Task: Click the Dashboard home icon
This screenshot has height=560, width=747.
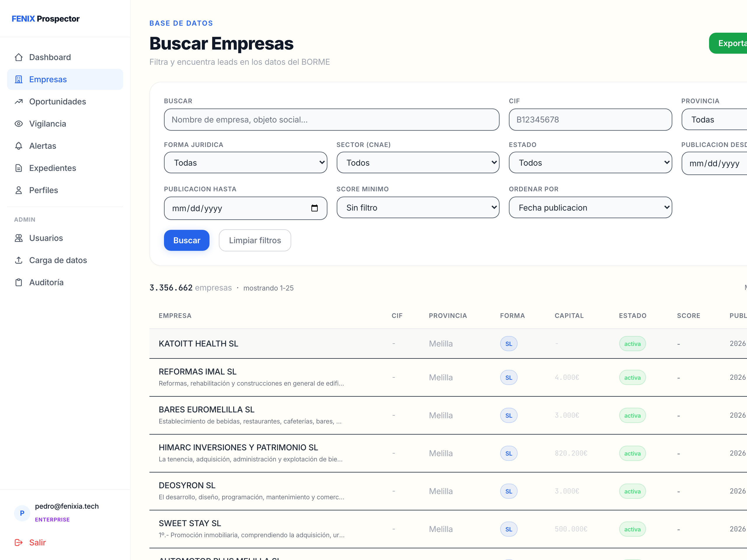Action: pyautogui.click(x=19, y=57)
